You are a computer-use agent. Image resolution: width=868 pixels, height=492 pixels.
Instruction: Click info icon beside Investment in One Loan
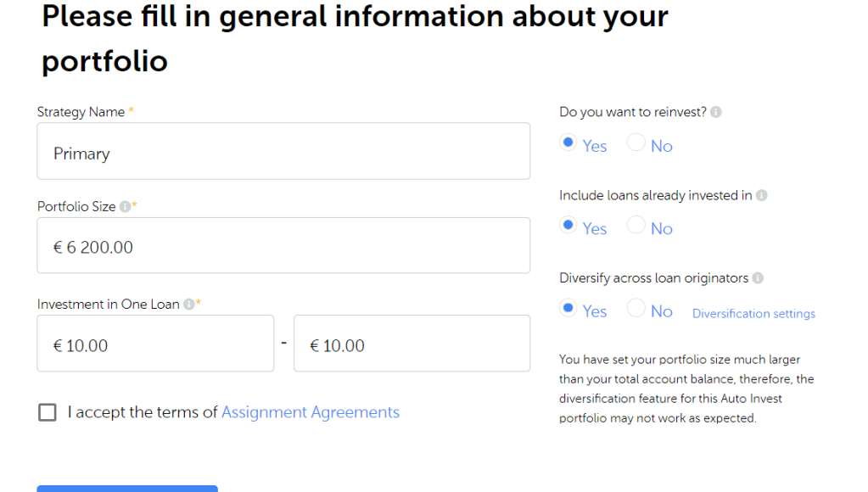(188, 305)
